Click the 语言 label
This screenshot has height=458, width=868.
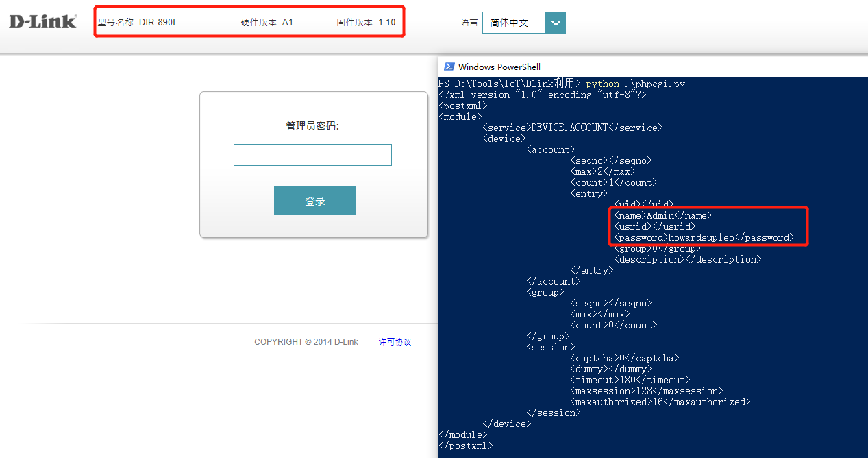470,23
